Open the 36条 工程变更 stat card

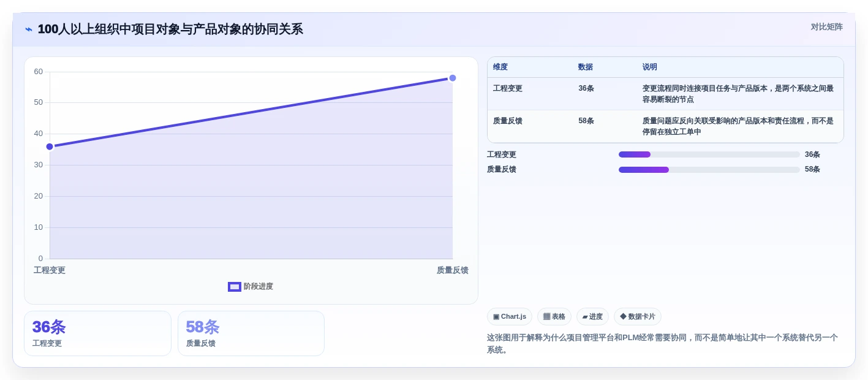coord(97,333)
